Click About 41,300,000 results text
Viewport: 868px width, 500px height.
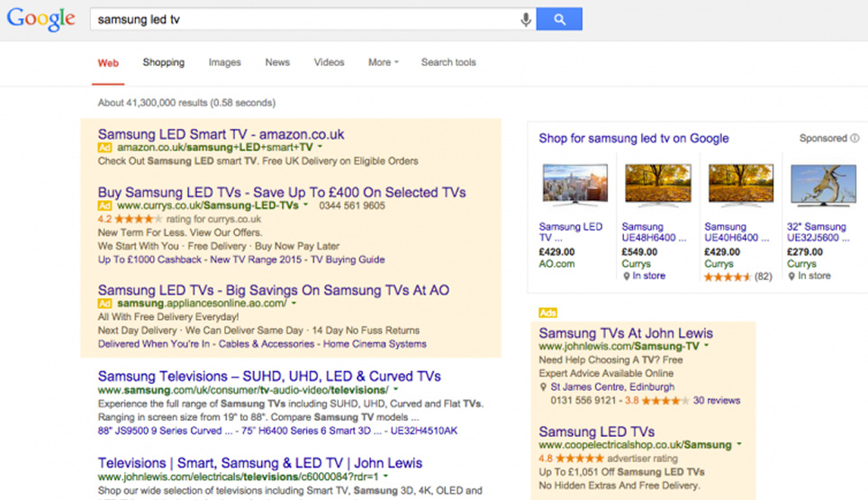(x=186, y=103)
